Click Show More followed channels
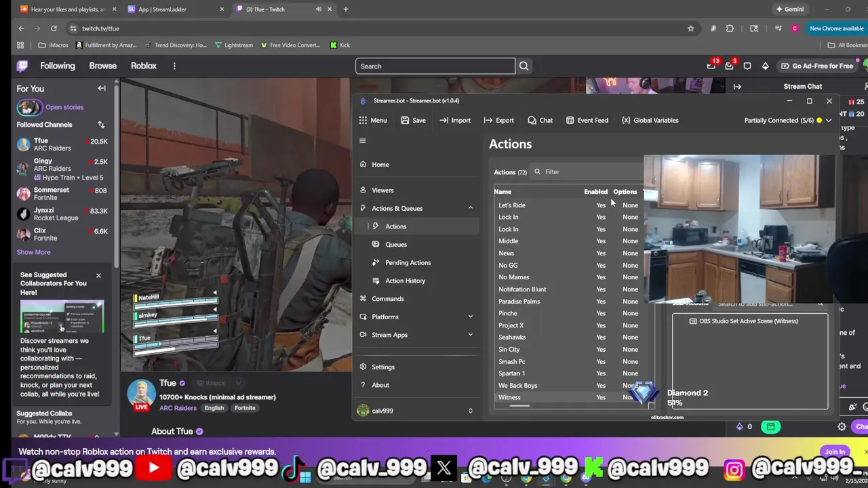The image size is (868, 488). [x=33, y=252]
